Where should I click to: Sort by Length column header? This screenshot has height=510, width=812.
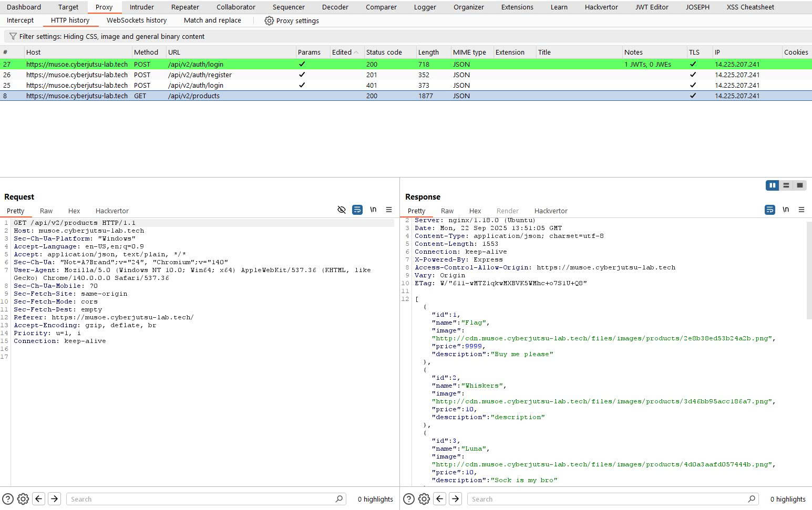(x=428, y=52)
